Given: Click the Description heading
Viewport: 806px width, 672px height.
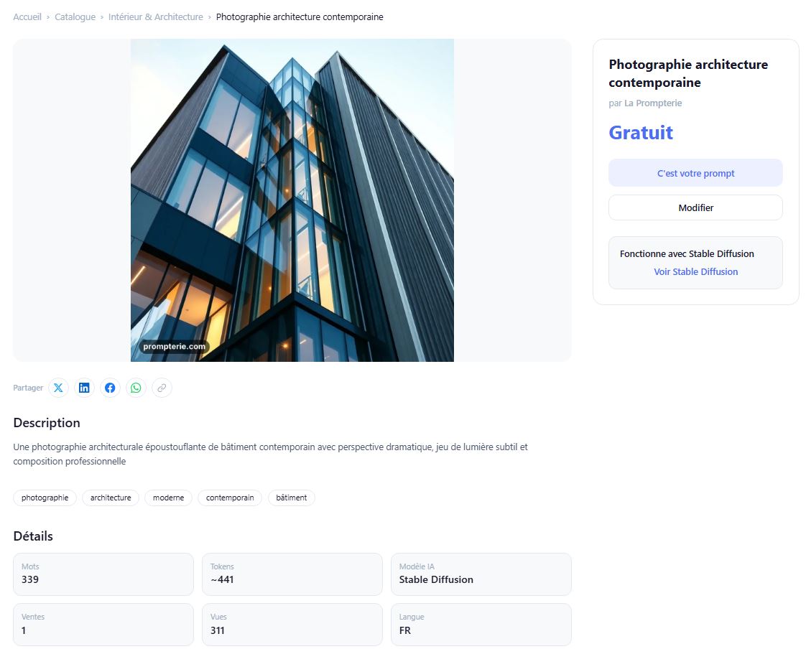Looking at the screenshot, I should pyautogui.click(x=47, y=423).
